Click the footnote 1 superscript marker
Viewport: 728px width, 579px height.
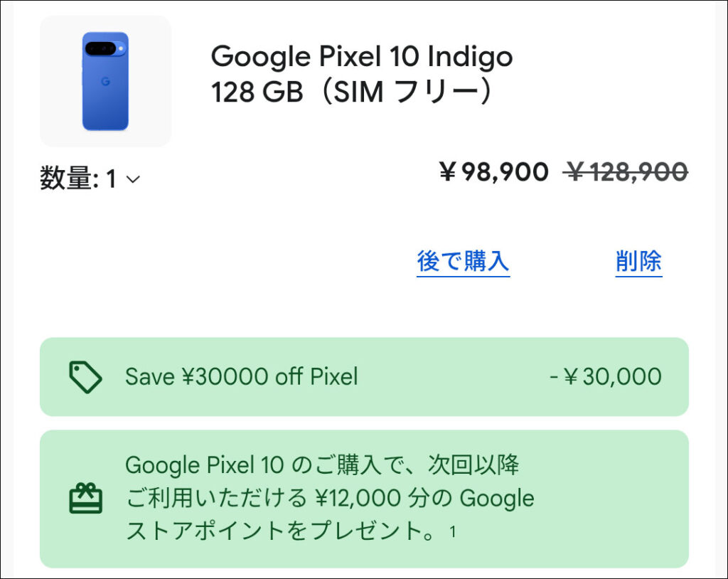click(453, 531)
